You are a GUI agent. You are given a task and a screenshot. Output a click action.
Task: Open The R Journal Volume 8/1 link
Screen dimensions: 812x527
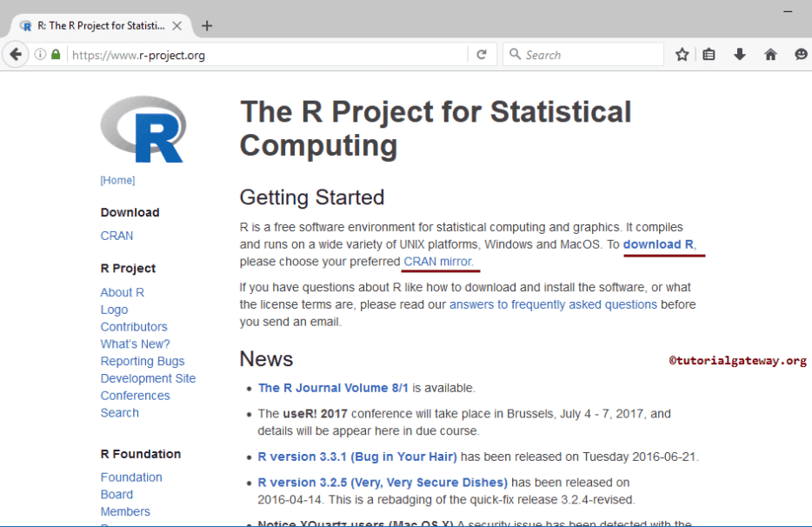pos(333,388)
